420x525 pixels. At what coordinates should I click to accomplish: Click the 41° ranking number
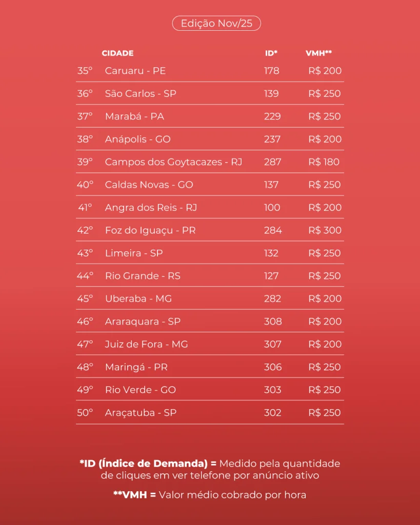tap(85, 208)
